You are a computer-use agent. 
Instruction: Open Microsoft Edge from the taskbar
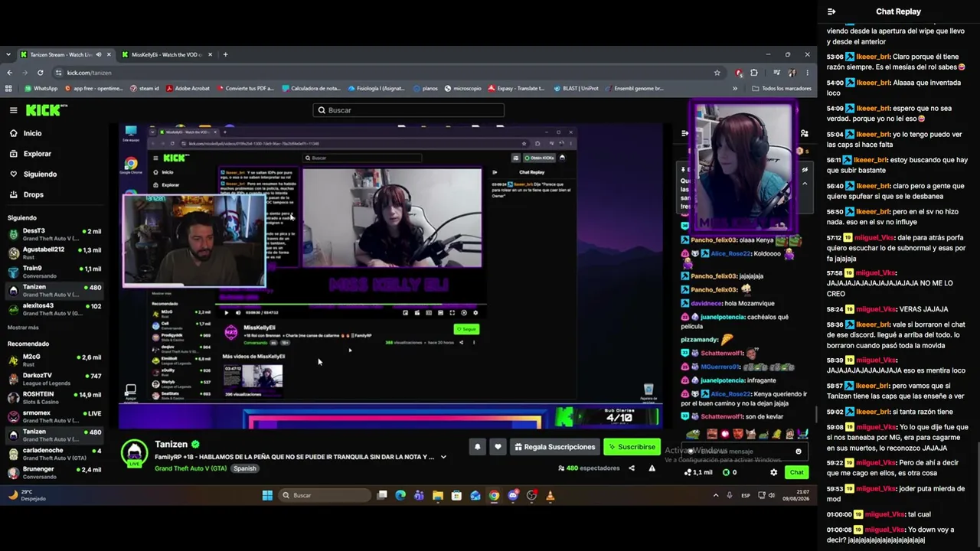coord(400,495)
